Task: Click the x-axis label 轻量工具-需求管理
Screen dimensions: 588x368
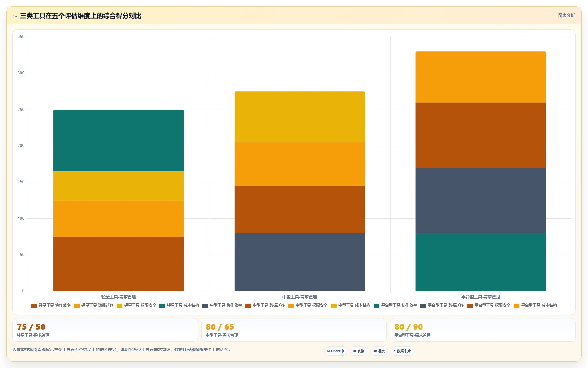Action: click(119, 297)
